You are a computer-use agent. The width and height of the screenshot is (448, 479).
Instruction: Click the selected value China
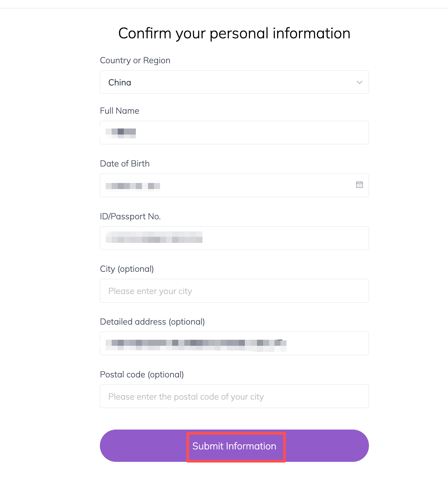[120, 82]
